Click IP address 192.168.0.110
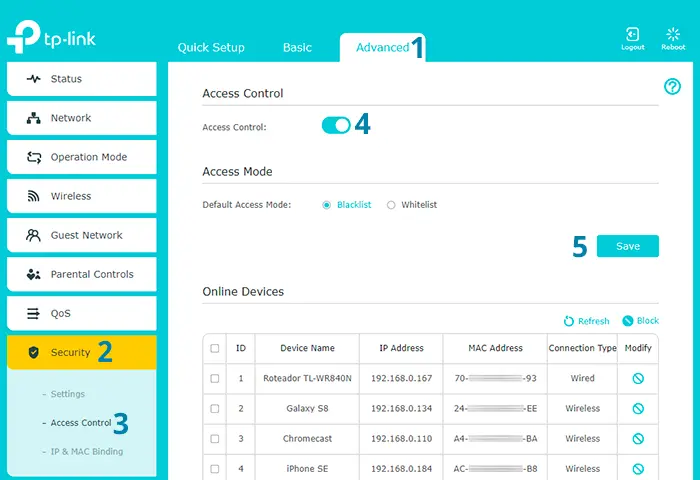 401,439
